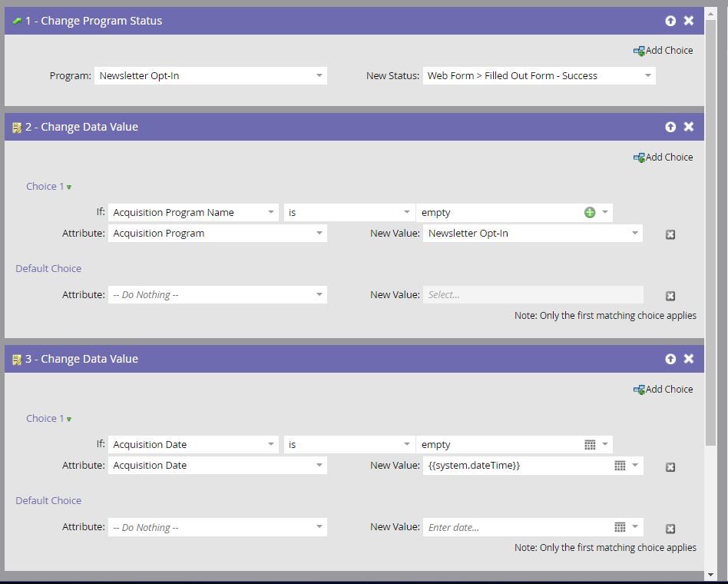Screen dimensions: 728x584
Task: Add Choice to step 1
Action: 663,51
